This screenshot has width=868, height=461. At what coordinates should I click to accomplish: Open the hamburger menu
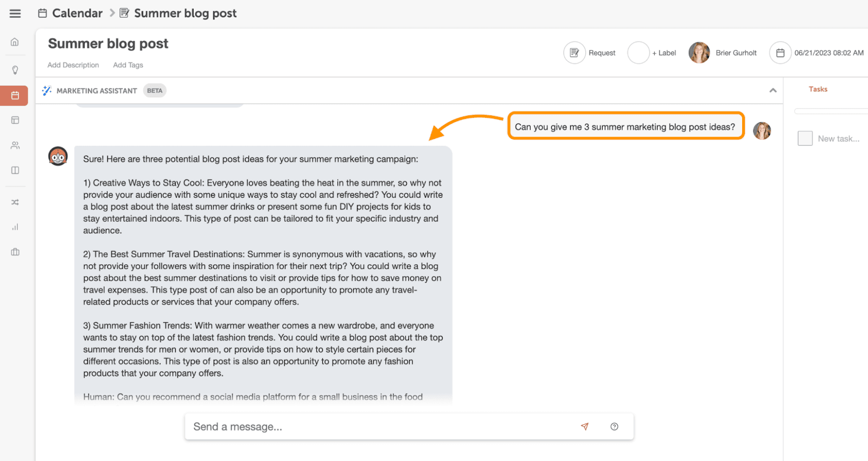click(x=15, y=14)
